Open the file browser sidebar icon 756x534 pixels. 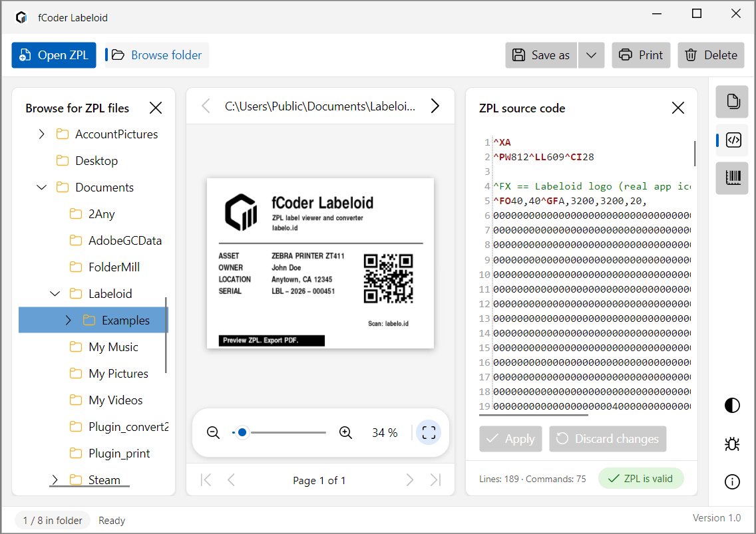732,102
